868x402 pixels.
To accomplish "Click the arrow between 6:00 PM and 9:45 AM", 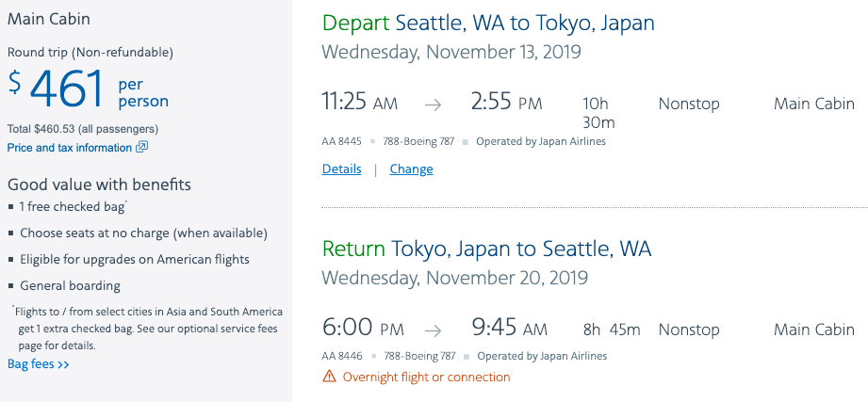I will (x=433, y=330).
